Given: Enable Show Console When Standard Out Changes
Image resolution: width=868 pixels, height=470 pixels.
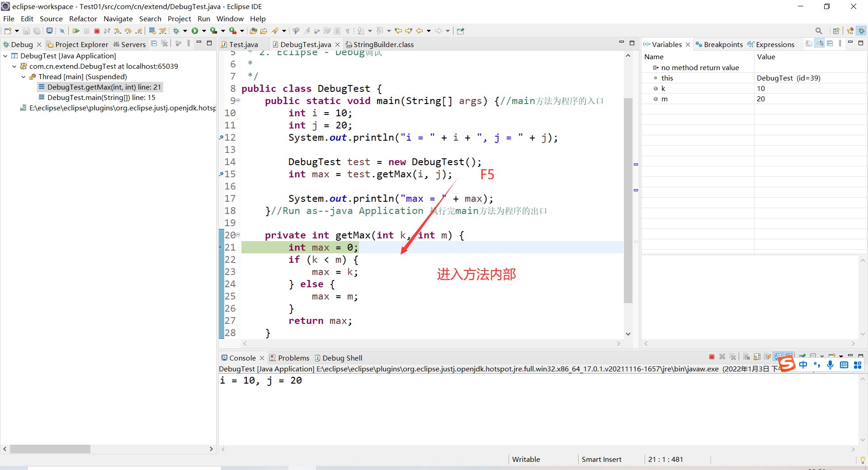Looking at the screenshot, I should click(778, 357).
